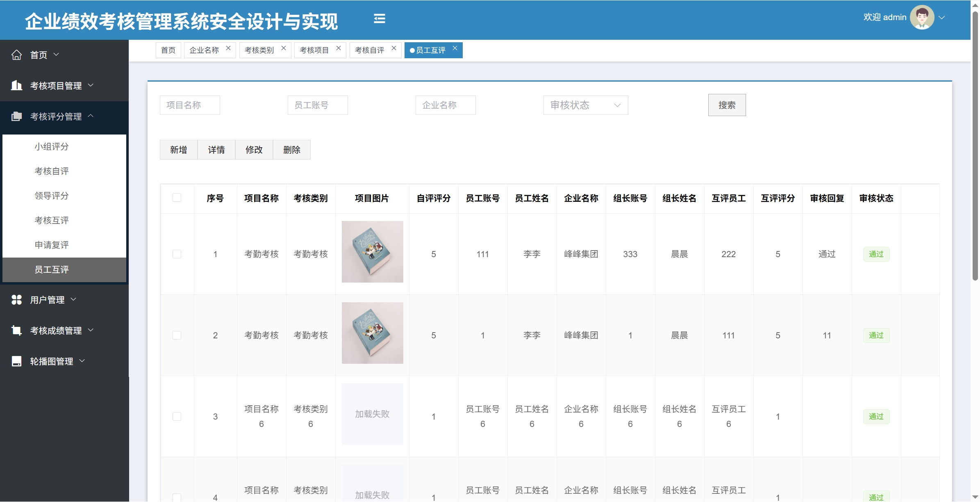Click row 1 组长账号 value 333

tap(630, 254)
